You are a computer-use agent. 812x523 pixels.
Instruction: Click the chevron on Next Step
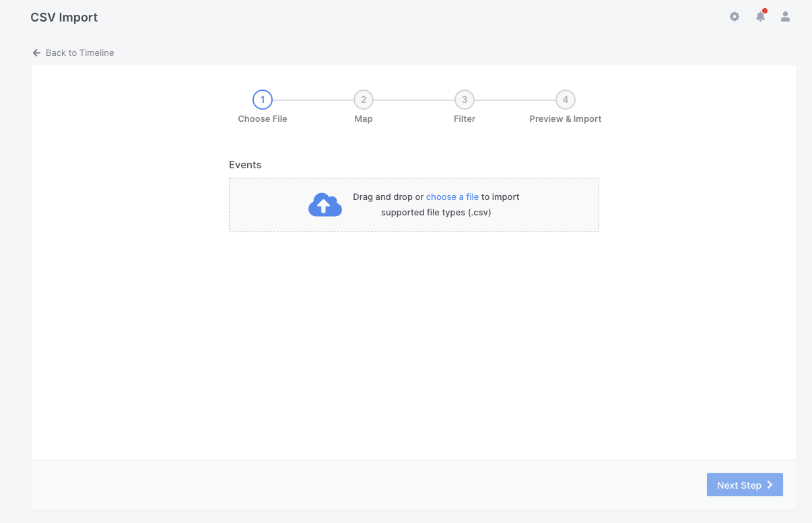[x=770, y=485]
